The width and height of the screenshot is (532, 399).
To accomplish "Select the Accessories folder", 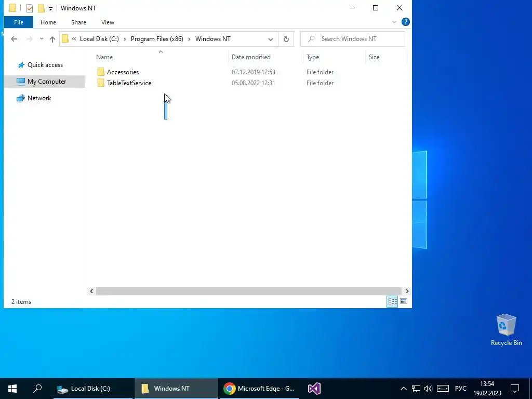I will tap(123, 72).
